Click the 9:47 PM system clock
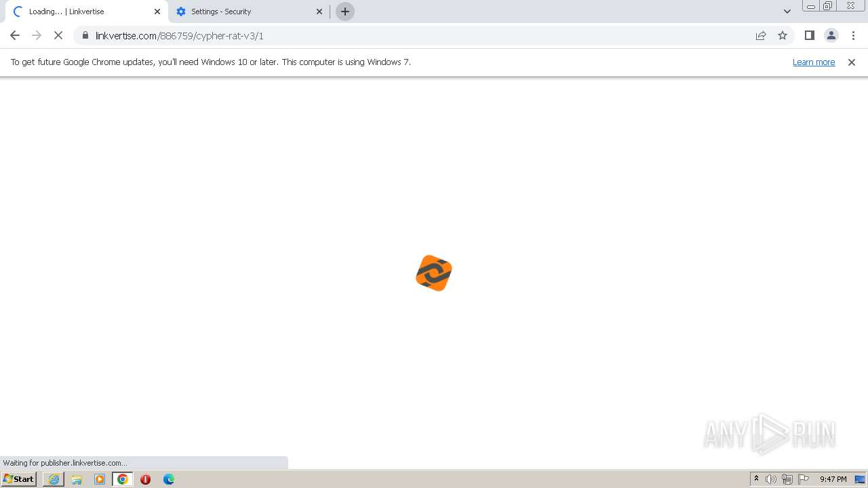This screenshot has height=488, width=868. pos(833,479)
